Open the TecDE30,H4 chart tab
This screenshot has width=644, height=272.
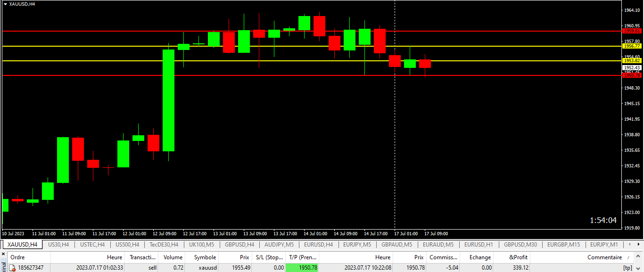164,245
